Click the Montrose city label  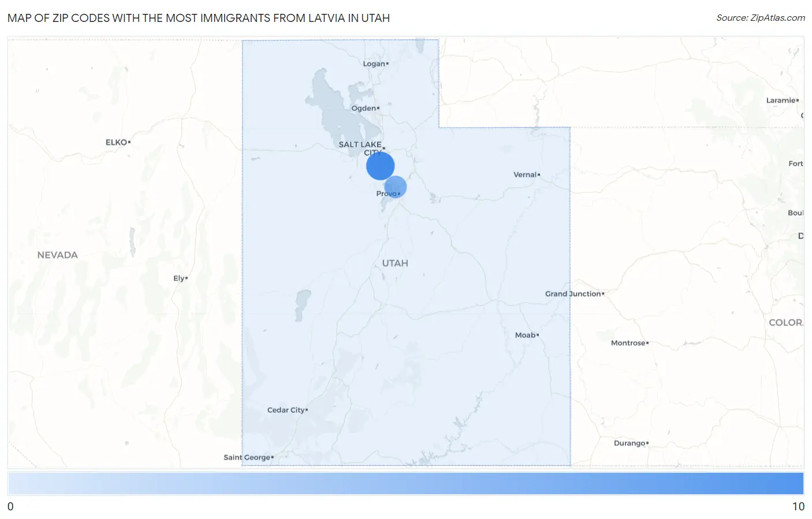pyautogui.click(x=630, y=343)
